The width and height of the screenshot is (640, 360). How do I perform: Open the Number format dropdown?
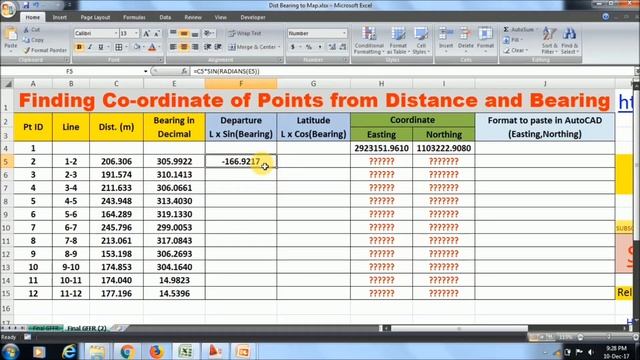(344, 33)
